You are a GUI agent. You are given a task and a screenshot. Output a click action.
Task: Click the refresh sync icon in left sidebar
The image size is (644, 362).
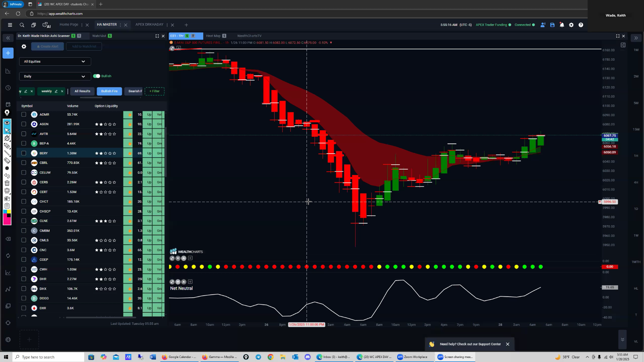[8, 256]
